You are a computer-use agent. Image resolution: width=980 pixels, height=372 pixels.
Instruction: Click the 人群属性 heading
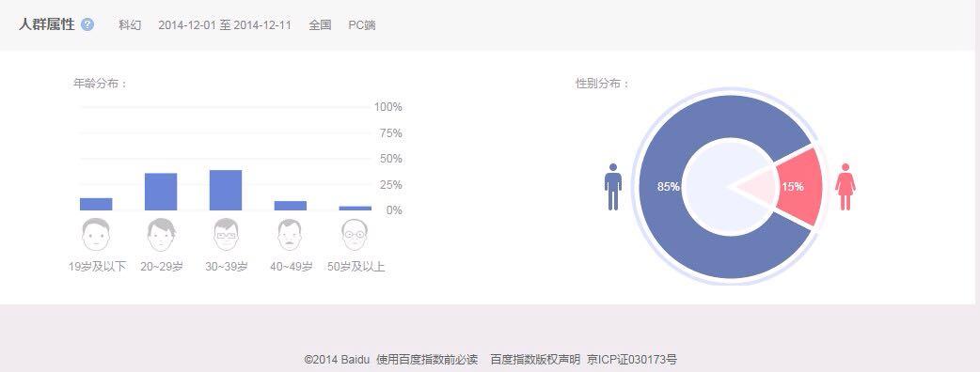click(47, 25)
